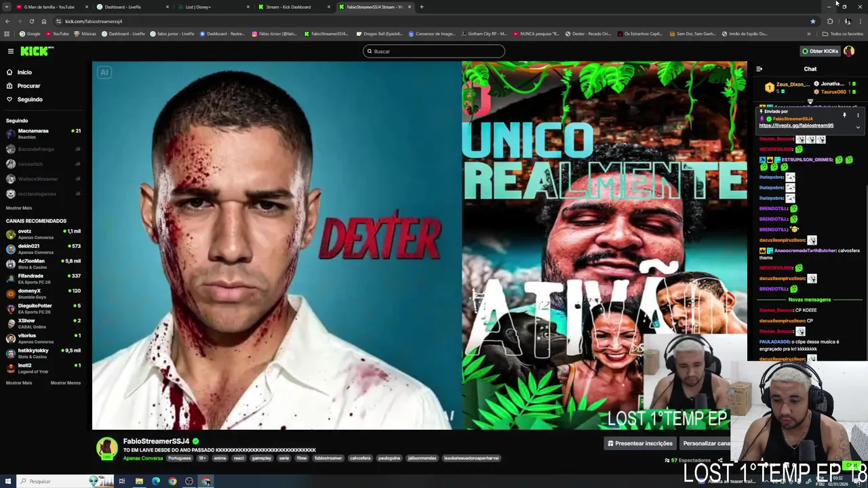Close the FabioStreamerSSJ4 Stream tab
Screen dimensions: 868x488
pos(409,7)
